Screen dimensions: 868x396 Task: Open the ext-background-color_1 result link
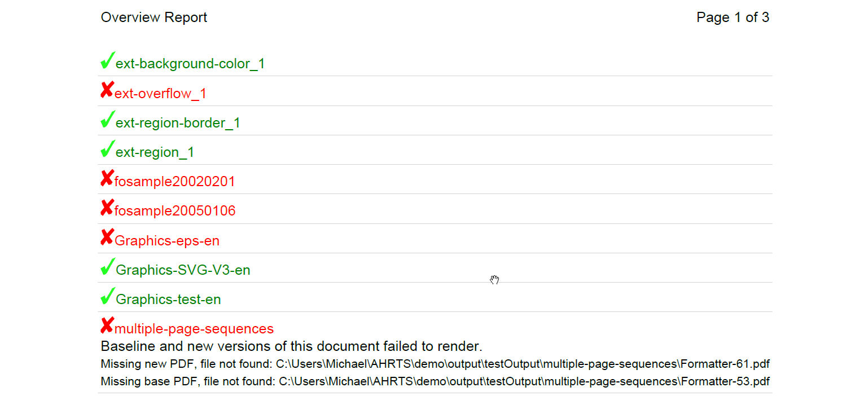[190, 64]
